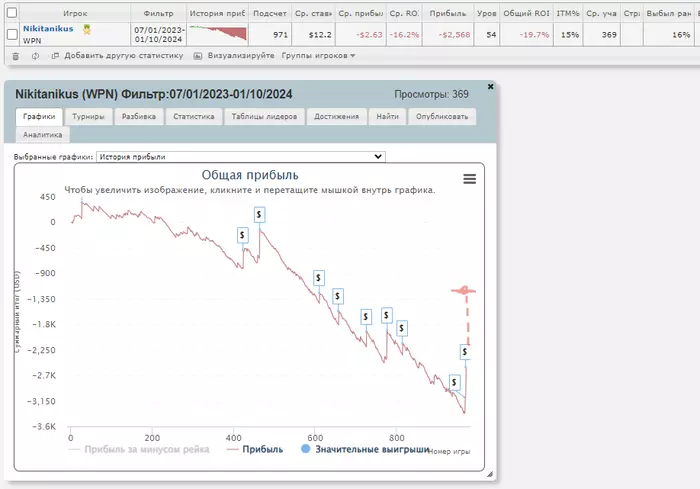This screenshot has width=700, height=489.
Task: Click the overall ROI value -19.7%
Action: point(534,35)
